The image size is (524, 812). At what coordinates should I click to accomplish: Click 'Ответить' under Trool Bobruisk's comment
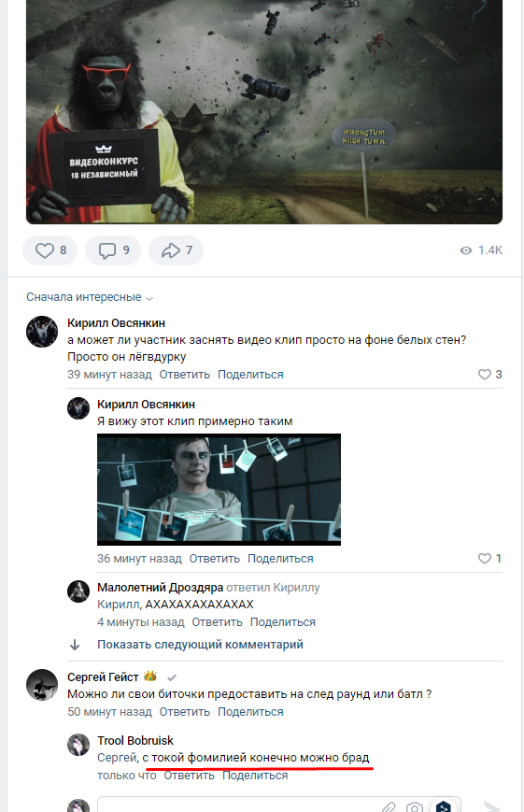click(x=189, y=776)
